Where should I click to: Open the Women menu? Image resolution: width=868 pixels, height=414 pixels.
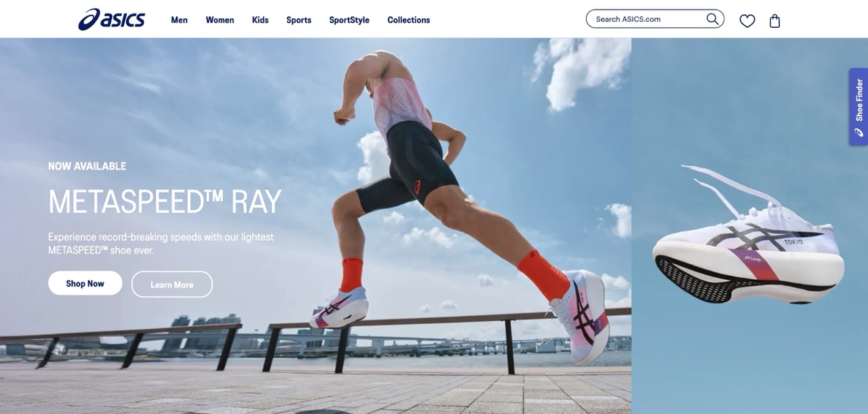pyautogui.click(x=220, y=20)
